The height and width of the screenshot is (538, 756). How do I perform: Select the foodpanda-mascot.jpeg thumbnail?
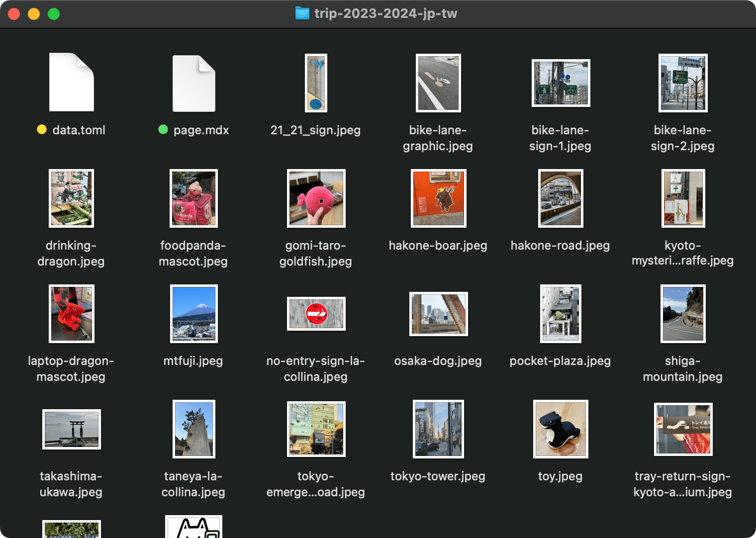[x=193, y=198]
